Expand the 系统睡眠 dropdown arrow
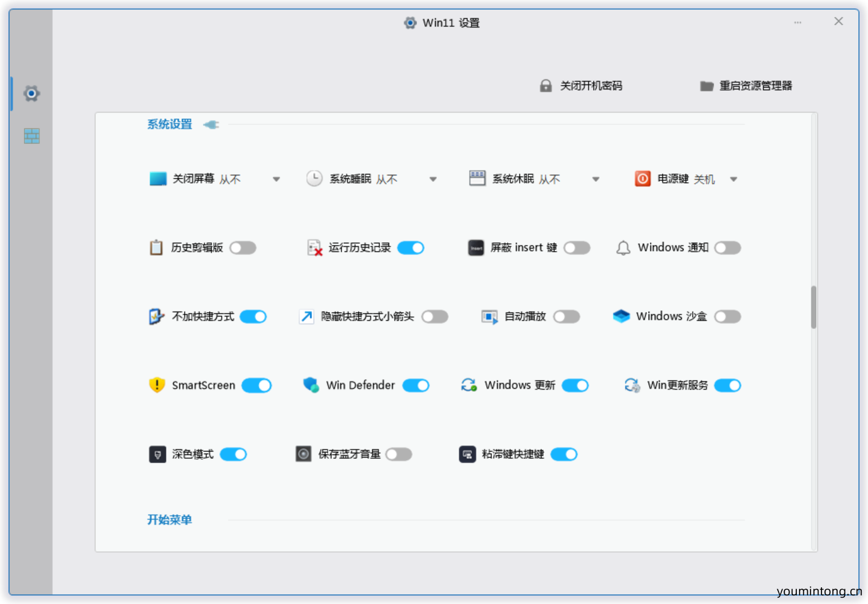 [x=433, y=180]
